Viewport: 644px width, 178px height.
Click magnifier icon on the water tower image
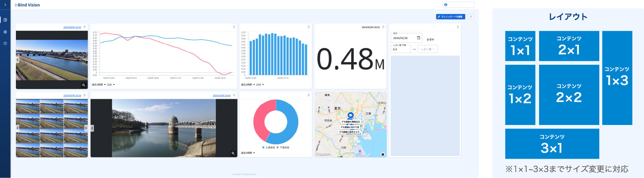pos(233,153)
